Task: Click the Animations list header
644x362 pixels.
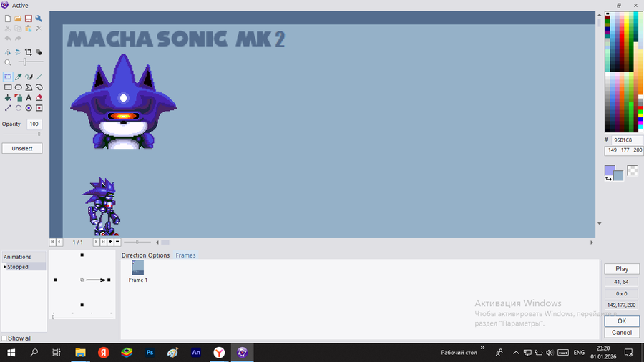Action: (x=24, y=257)
